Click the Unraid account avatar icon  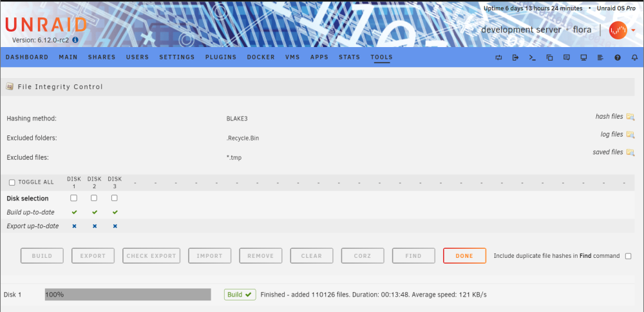point(618,30)
